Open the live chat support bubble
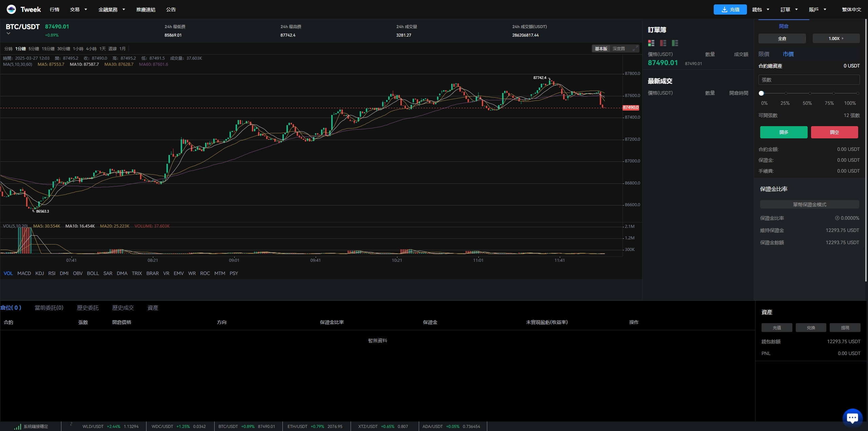Screen dimensions: 868x431 852,417
